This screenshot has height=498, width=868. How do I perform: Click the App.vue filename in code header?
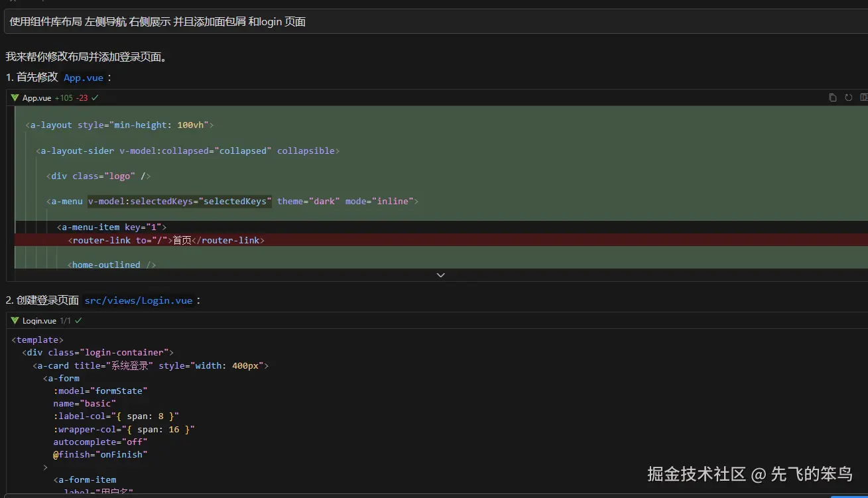(36, 98)
